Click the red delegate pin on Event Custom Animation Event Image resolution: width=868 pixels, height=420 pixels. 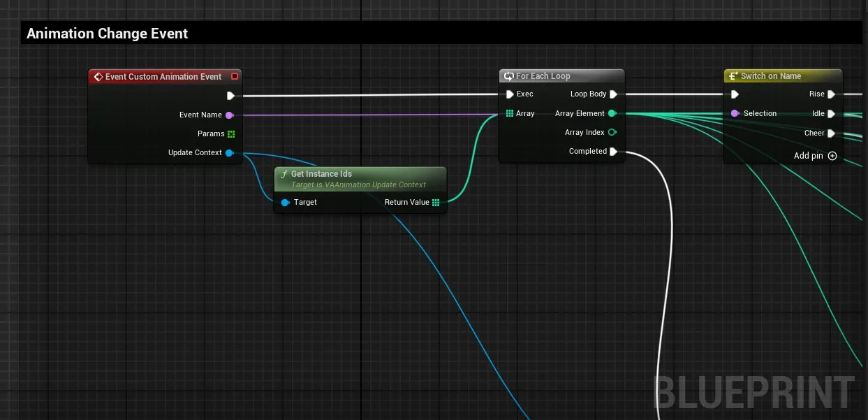[235, 77]
